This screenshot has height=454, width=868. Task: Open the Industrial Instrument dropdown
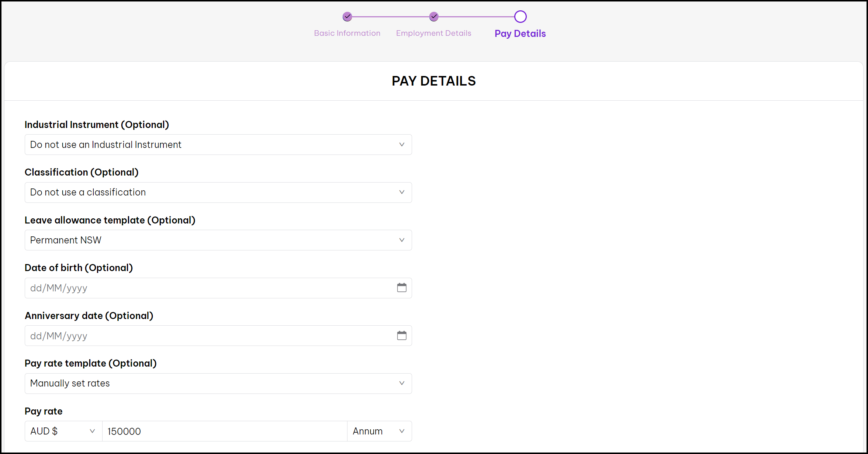coord(218,145)
